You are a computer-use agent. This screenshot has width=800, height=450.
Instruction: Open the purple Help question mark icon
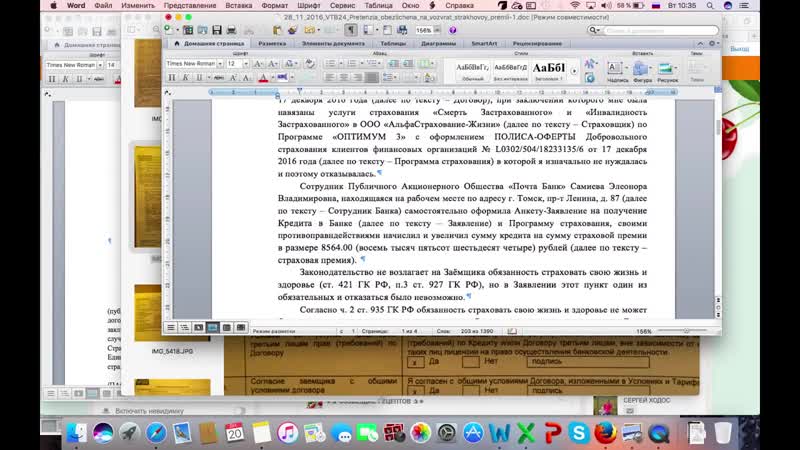click(x=453, y=30)
